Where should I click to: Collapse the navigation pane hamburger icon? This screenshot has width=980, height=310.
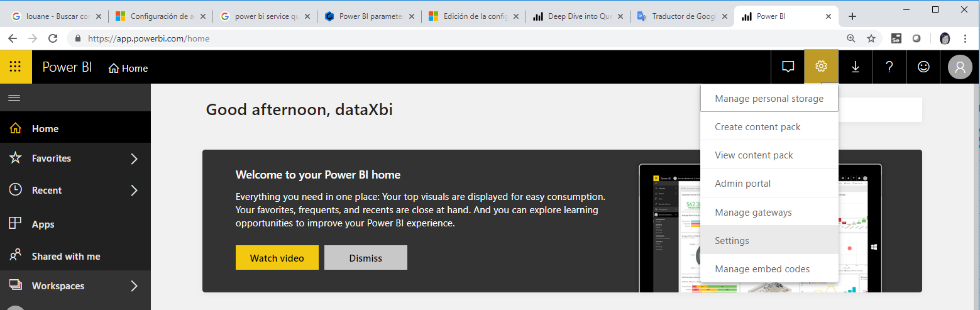click(x=14, y=97)
